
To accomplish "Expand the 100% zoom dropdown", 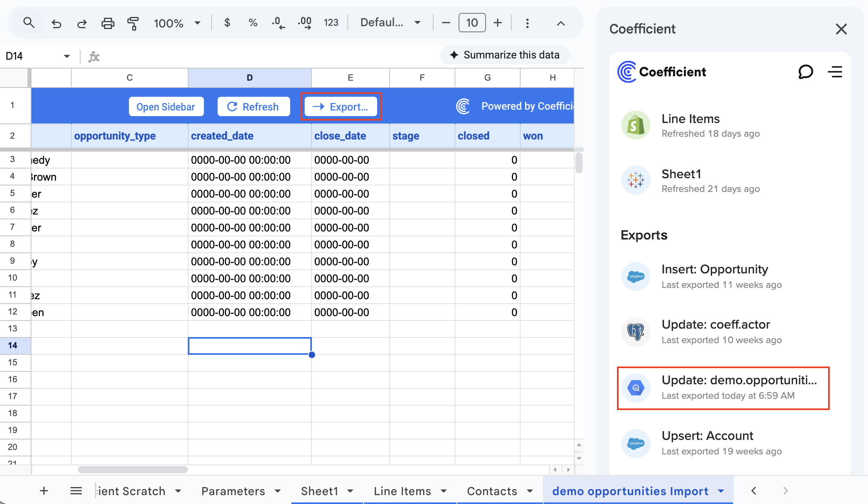I will tap(197, 23).
